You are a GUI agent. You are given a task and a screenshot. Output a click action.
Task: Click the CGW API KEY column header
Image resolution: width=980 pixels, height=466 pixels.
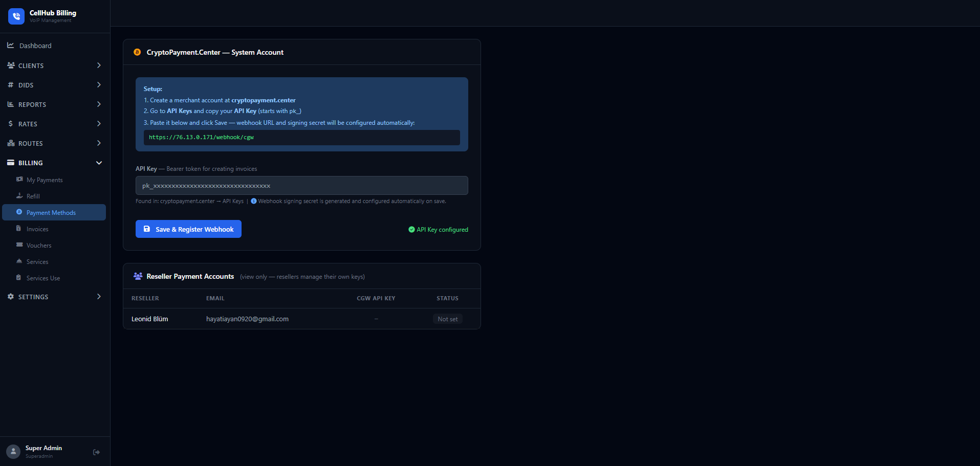pyautogui.click(x=376, y=298)
